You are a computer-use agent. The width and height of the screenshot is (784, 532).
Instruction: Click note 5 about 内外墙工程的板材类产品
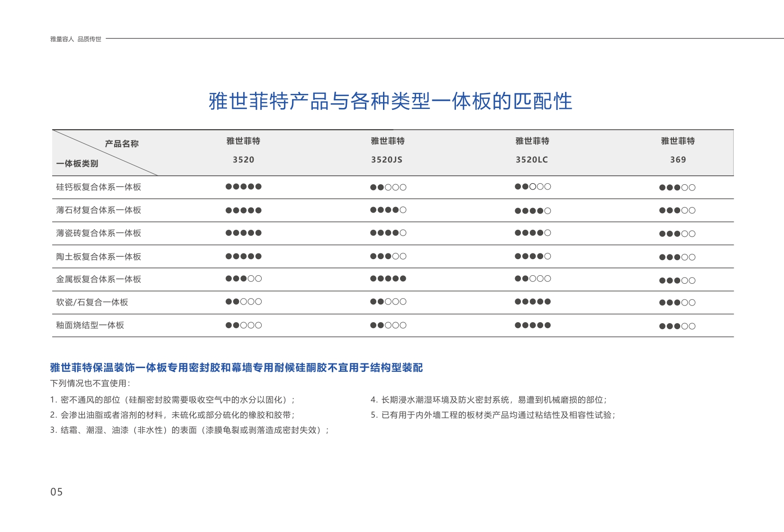point(493,415)
